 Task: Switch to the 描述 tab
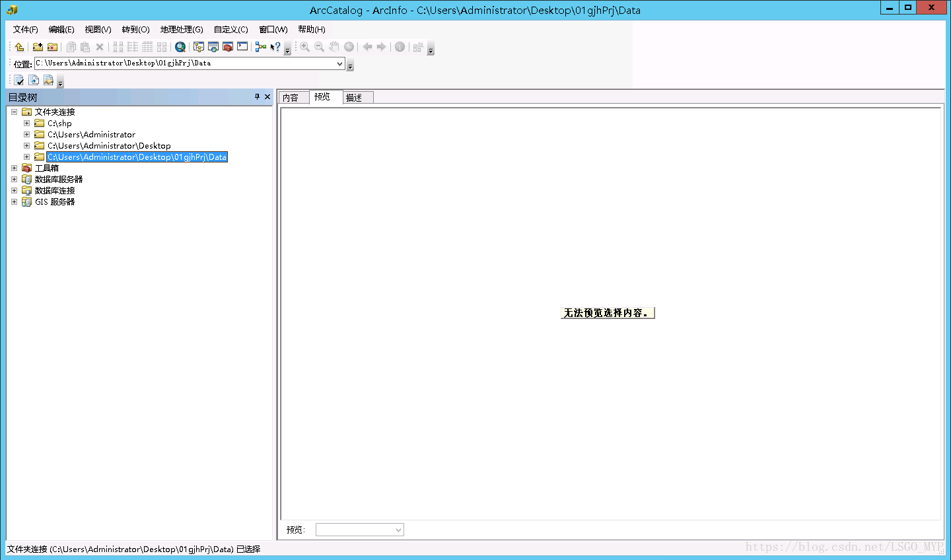(x=357, y=98)
